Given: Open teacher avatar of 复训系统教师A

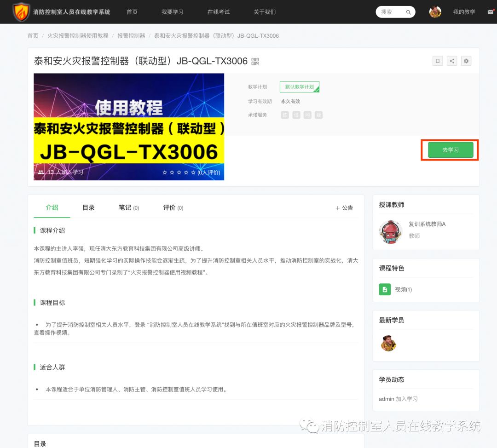Looking at the screenshot, I should (x=391, y=232).
